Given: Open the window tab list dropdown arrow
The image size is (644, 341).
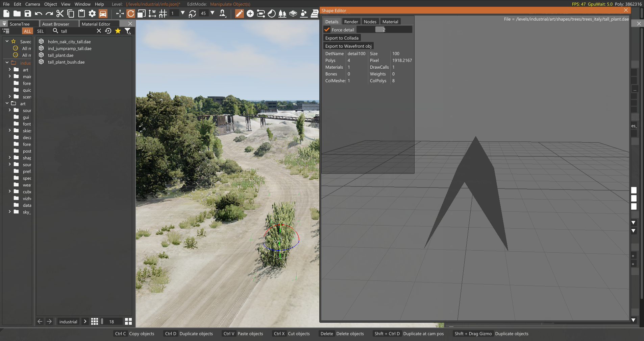Looking at the screenshot, I should point(4,24).
